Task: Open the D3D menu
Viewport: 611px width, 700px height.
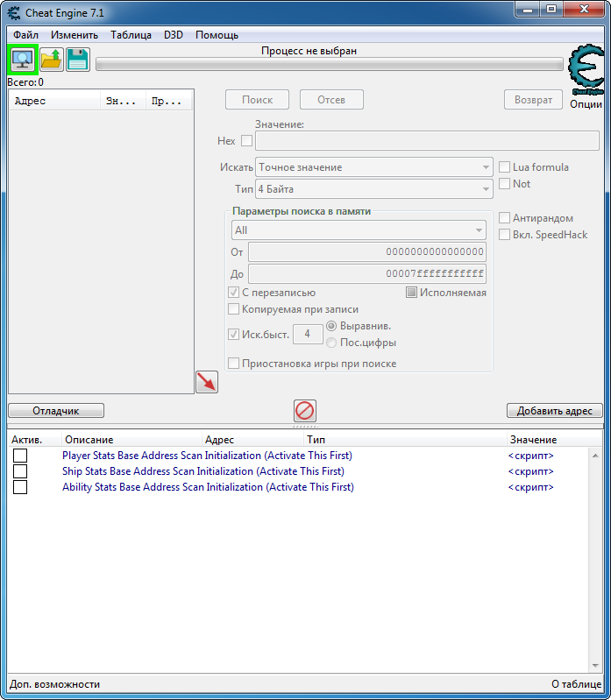Action: click(x=174, y=35)
